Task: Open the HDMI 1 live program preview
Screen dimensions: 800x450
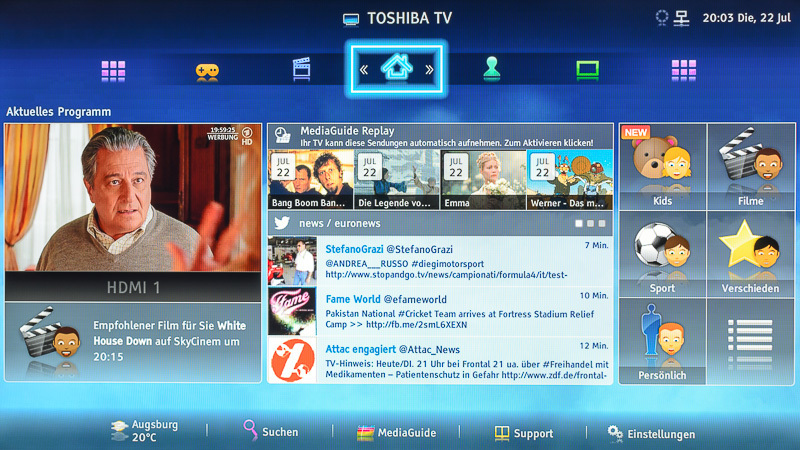Action: (133, 198)
